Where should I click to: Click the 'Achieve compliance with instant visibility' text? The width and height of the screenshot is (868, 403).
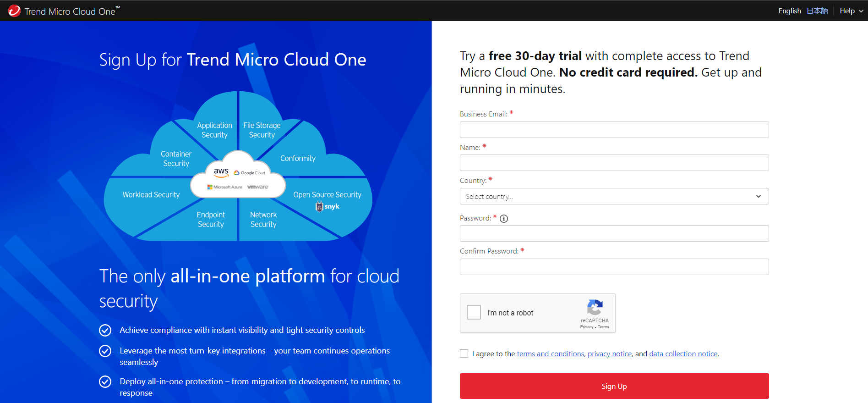pos(242,330)
